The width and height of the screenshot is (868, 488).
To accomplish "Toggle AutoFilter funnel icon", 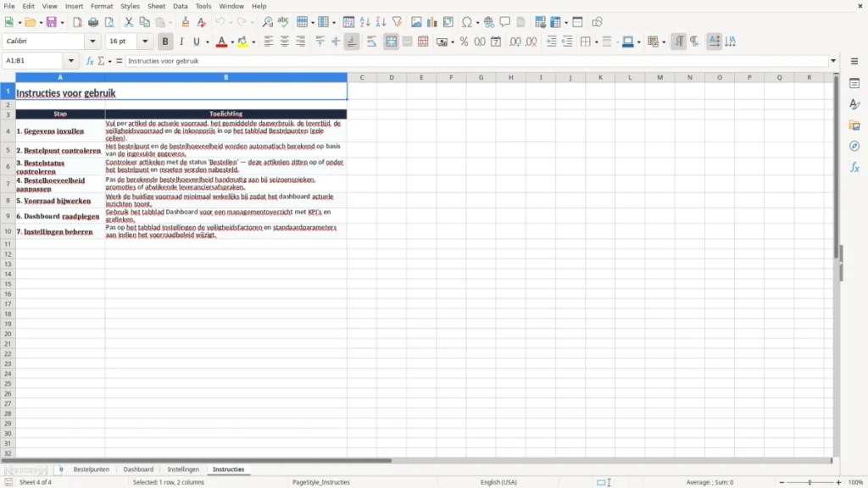I will (x=397, y=22).
